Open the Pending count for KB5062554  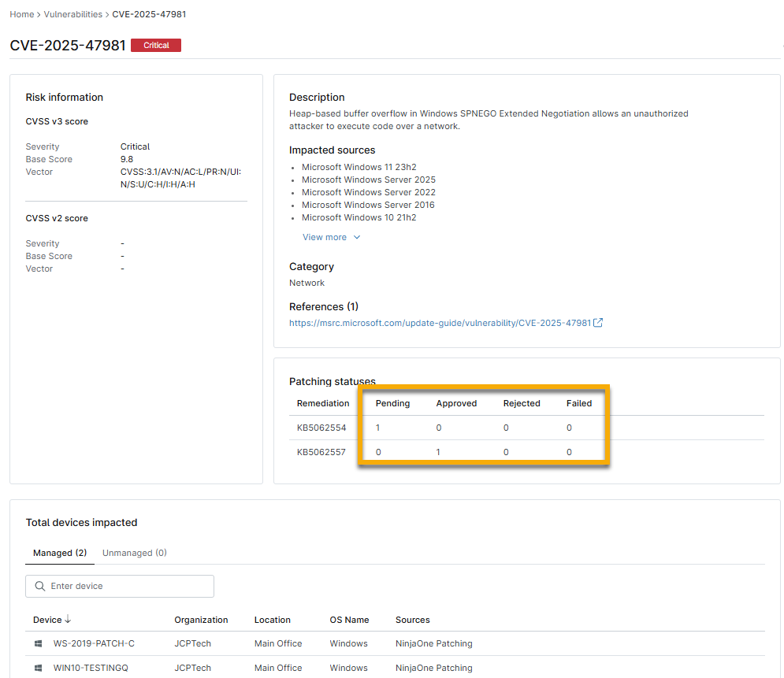click(378, 428)
